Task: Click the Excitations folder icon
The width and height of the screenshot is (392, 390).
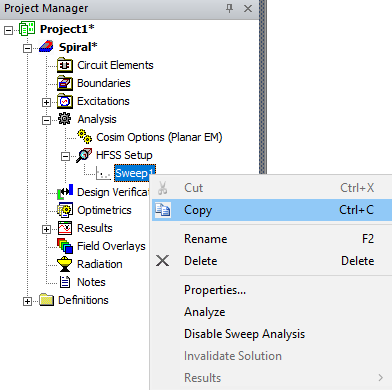Action: [x=65, y=101]
